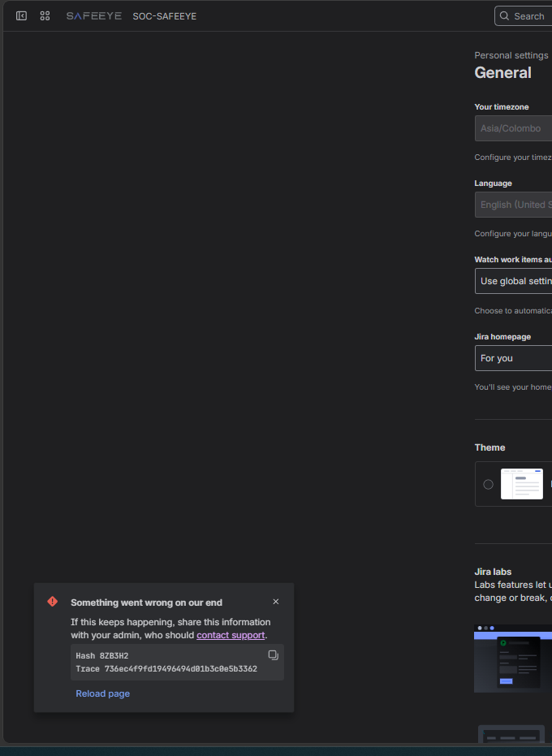Click 'Something went wrong on our end' title
This screenshot has width=552, height=756.
click(x=147, y=603)
